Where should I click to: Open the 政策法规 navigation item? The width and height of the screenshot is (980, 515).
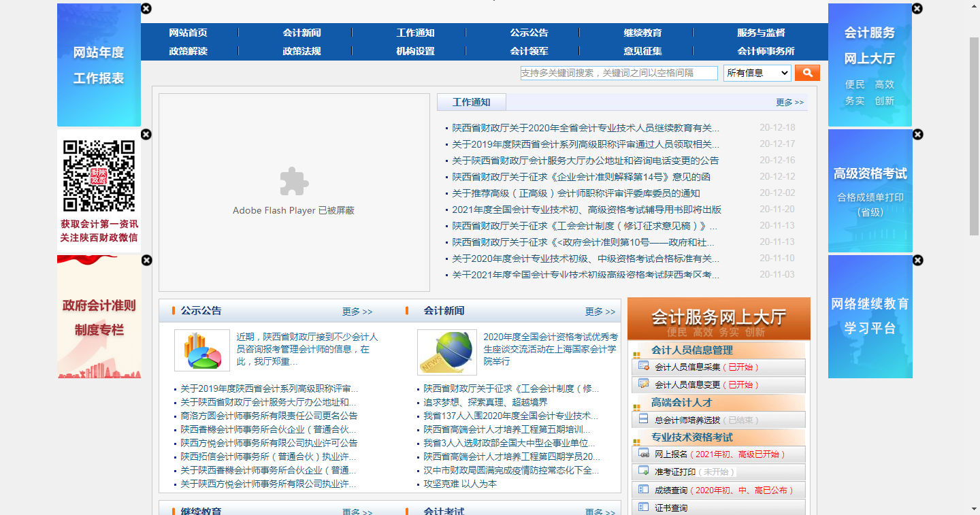[302, 51]
